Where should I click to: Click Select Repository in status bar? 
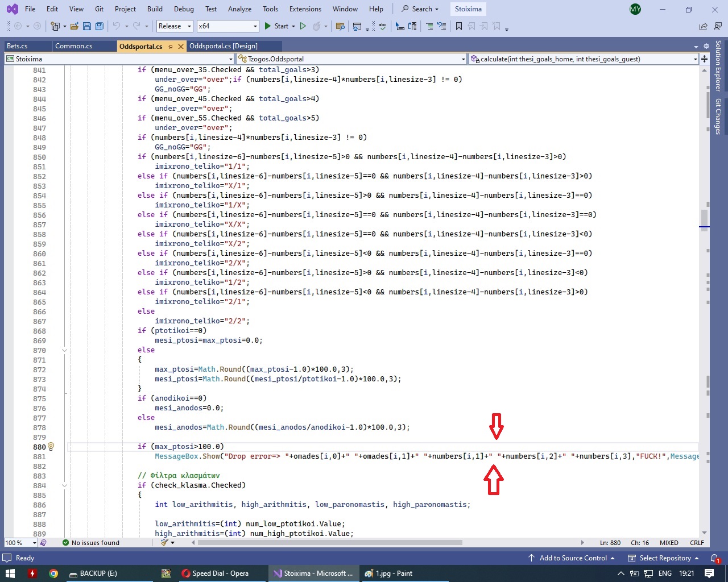coord(663,558)
